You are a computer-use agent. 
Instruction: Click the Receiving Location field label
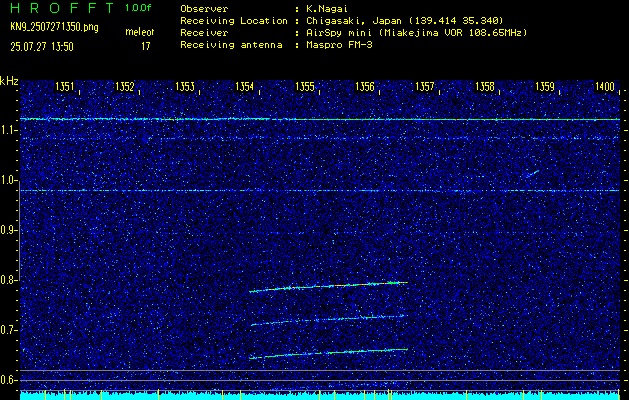pos(234,20)
